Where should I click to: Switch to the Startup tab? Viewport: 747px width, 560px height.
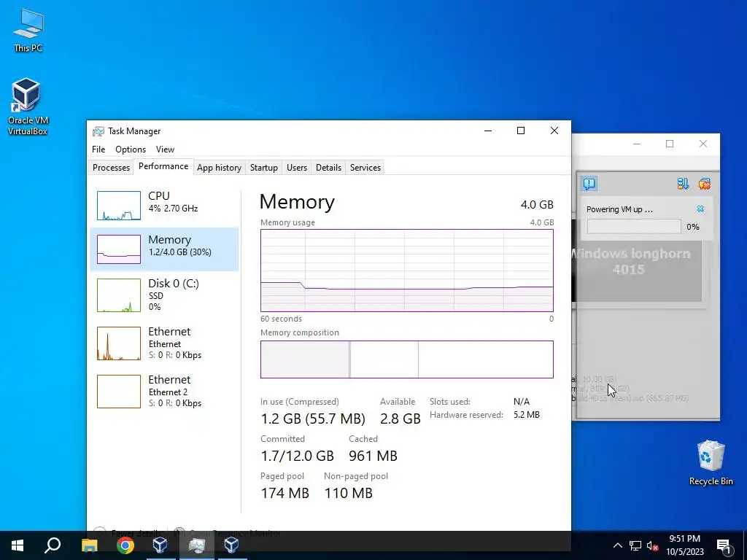pos(264,168)
